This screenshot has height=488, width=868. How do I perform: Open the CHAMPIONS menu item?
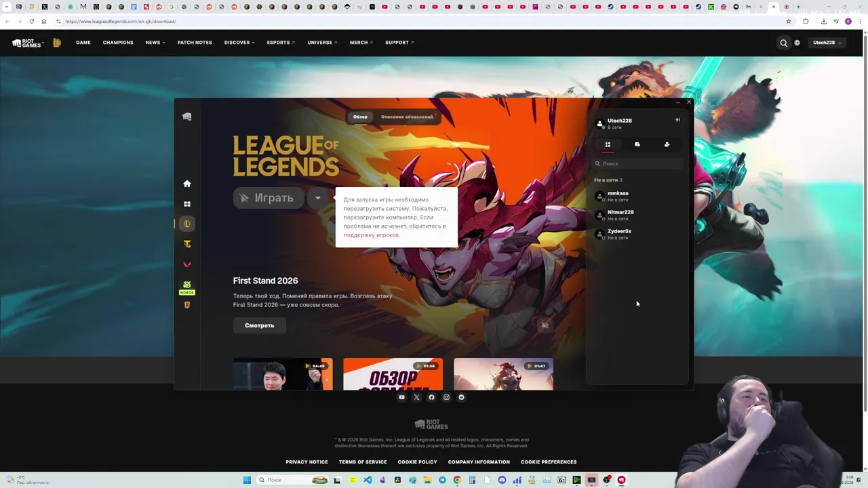coord(118,43)
